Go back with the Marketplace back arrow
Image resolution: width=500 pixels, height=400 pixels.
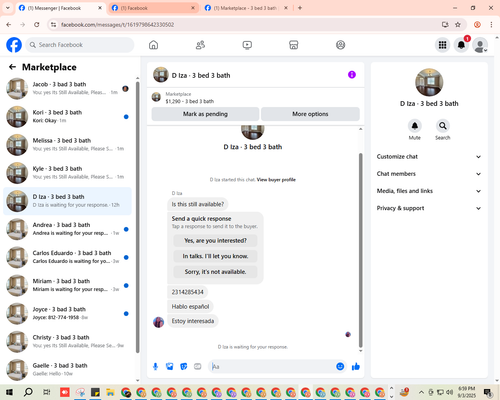point(12,67)
